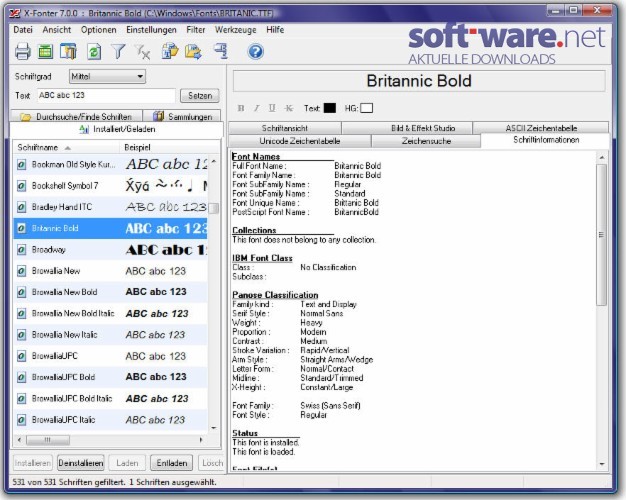
Task: Open the Datei menu
Action: (23, 30)
